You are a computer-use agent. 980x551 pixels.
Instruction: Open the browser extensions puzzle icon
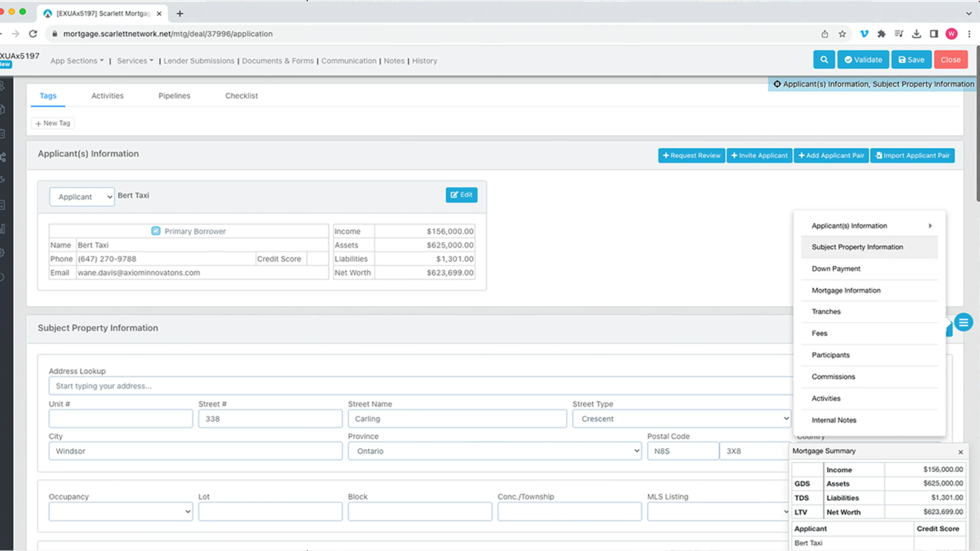point(881,34)
